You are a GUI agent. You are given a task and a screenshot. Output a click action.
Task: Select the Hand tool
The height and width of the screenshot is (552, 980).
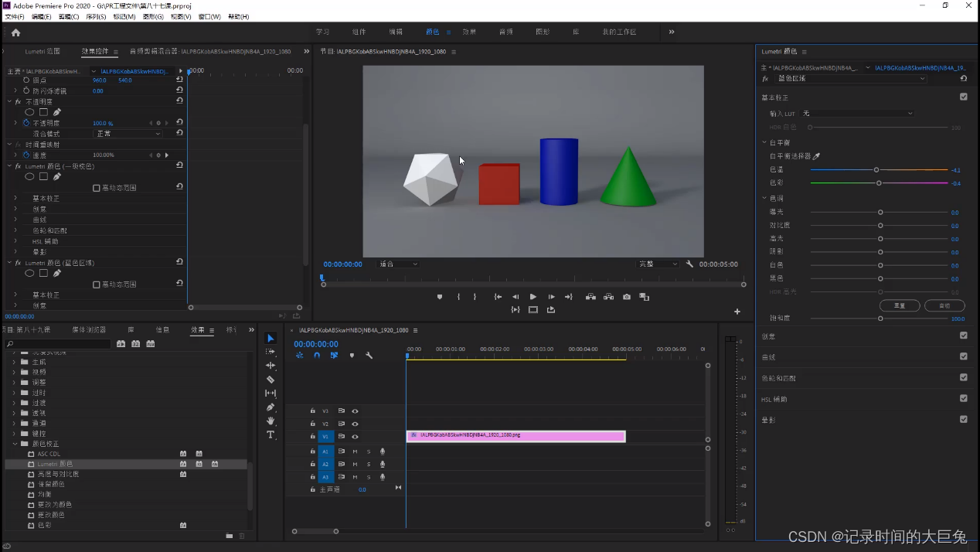tap(271, 421)
